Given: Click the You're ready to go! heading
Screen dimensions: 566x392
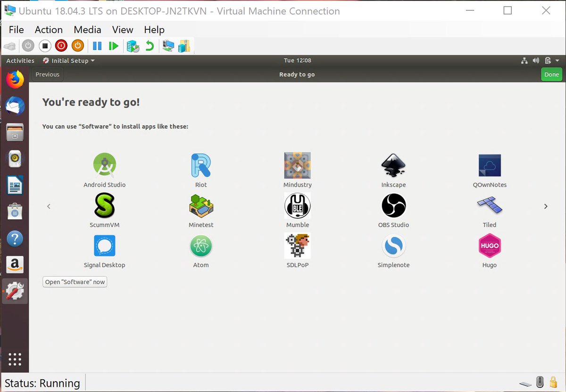Looking at the screenshot, I should [x=91, y=102].
